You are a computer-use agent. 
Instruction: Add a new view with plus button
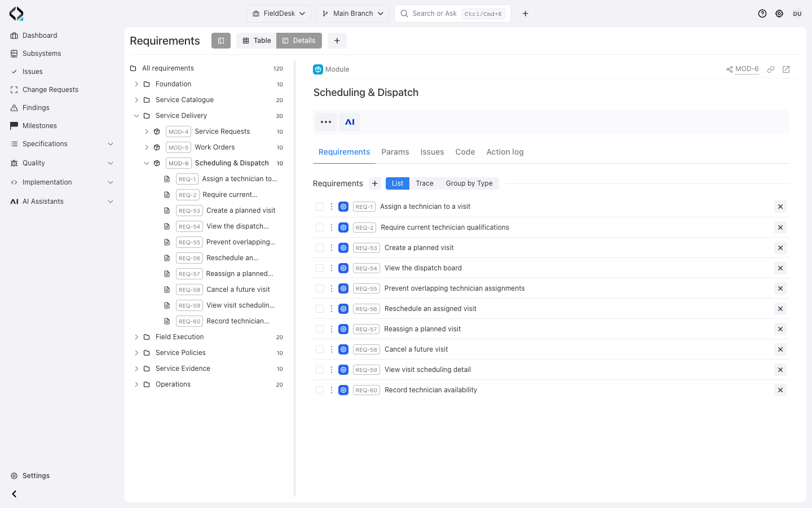337,41
